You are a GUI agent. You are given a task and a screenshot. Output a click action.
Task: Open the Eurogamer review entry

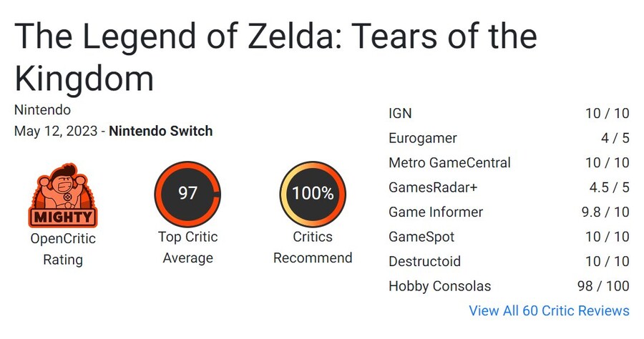click(422, 138)
